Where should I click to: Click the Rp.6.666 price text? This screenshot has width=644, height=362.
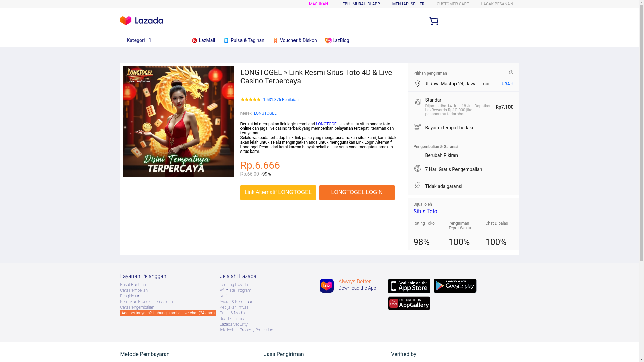coord(260,165)
